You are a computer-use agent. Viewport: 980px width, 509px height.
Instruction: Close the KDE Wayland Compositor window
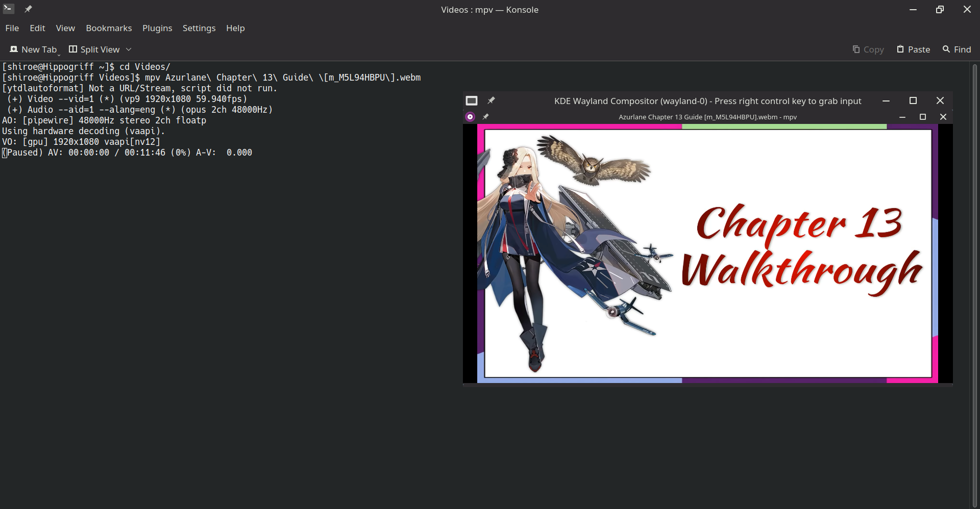point(940,101)
